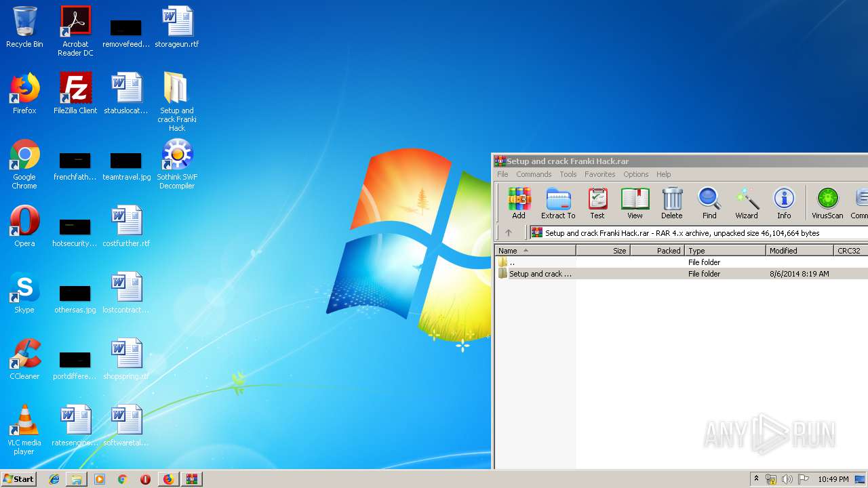Sort the list by Type column
Image resolution: width=868 pixels, height=488 pixels.
(726, 251)
